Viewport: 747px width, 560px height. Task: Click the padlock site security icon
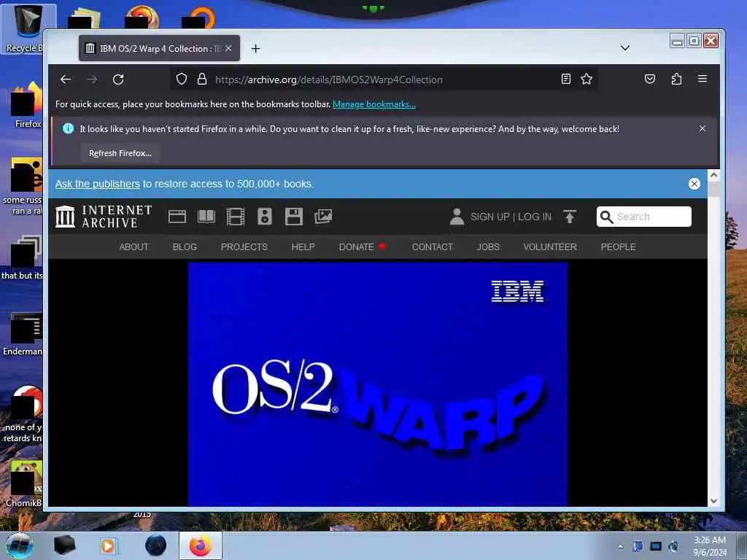click(x=202, y=79)
